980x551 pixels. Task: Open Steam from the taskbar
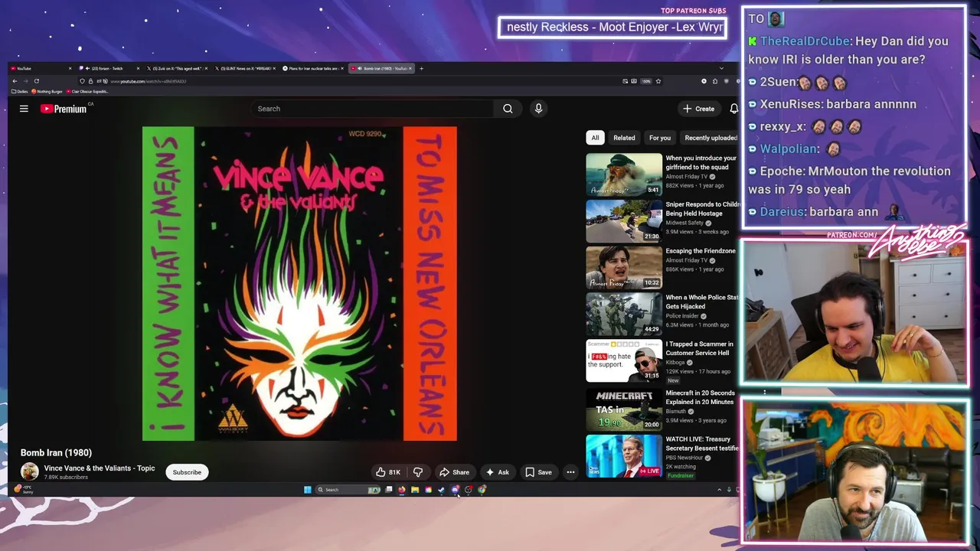(x=441, y=490)
